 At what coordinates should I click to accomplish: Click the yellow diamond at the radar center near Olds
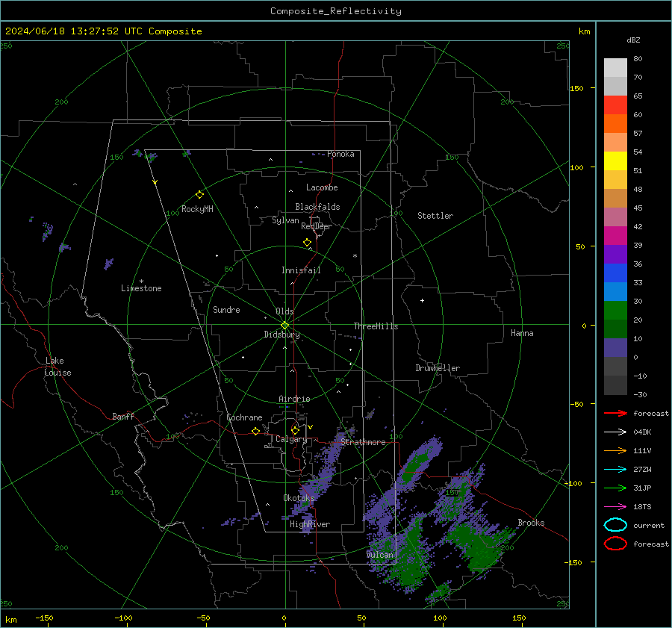pyautogui.click(x=284, y=326)
